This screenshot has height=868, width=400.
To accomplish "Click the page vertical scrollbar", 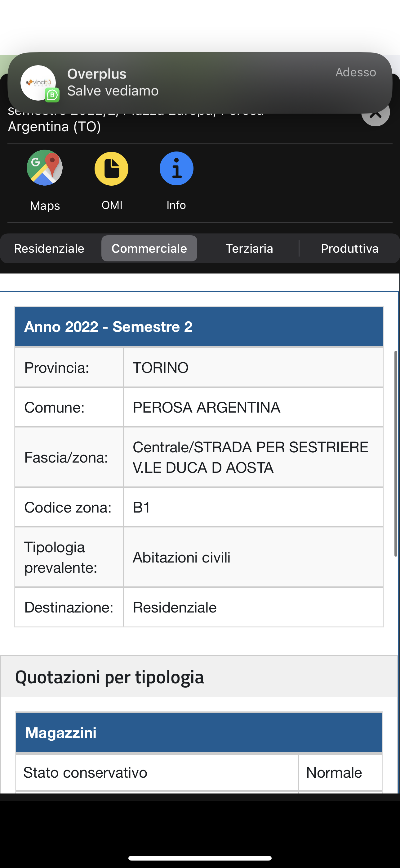I will point(396,453).
